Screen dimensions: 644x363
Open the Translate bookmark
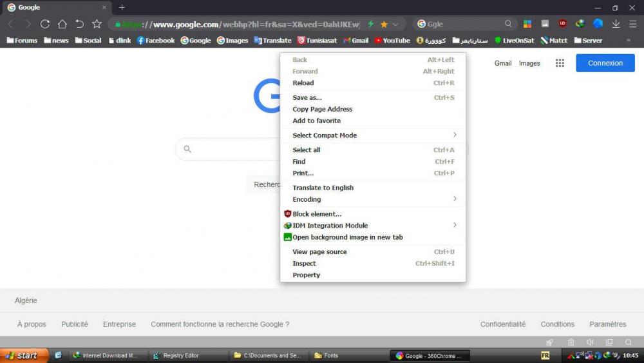coord(272,40)
